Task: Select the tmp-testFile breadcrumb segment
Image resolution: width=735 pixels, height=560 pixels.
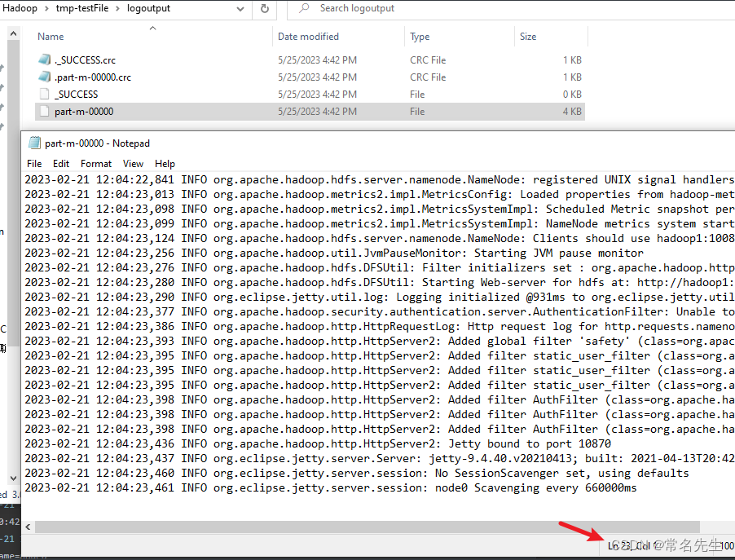Action: click(x=82, y=8)
